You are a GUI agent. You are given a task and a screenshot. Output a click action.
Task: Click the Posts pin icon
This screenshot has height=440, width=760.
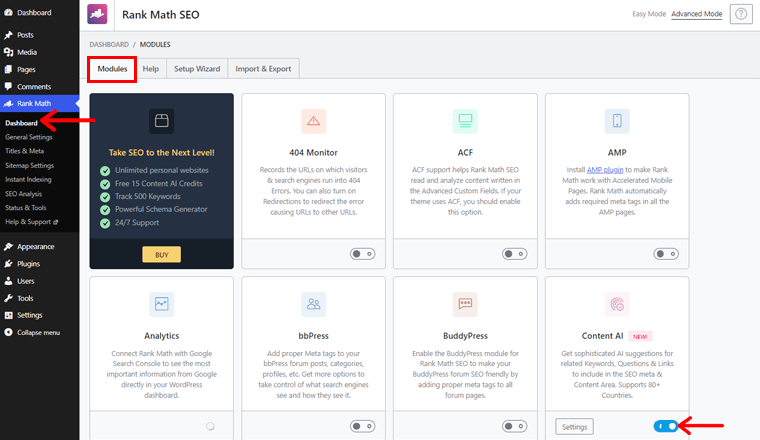click(8, 35)
